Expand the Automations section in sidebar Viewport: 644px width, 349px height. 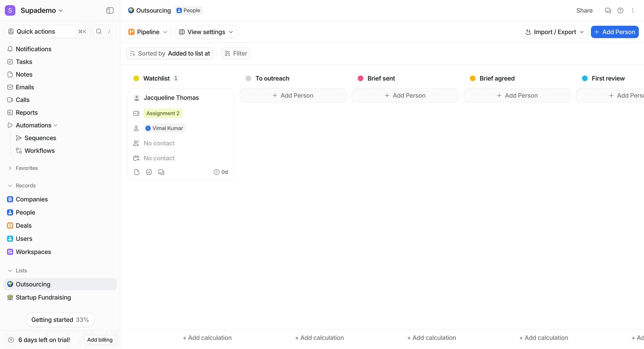[x=56, y=125]
